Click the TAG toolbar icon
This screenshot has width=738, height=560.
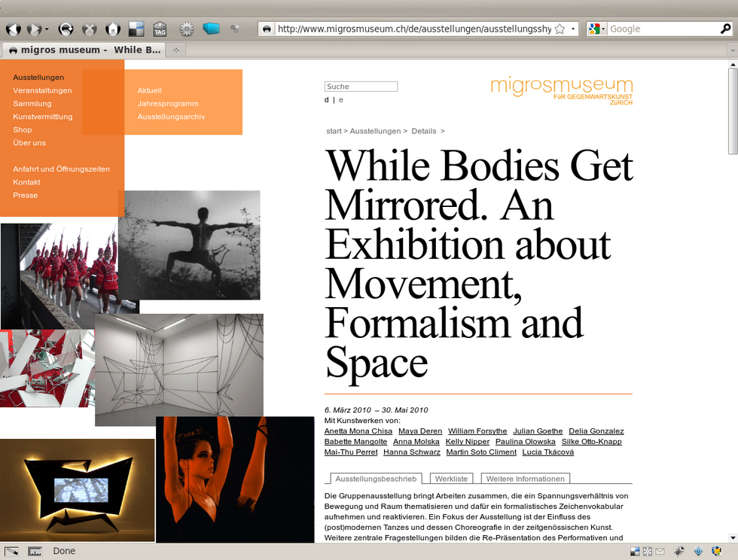pyautogui.click(x=160, y=29)
